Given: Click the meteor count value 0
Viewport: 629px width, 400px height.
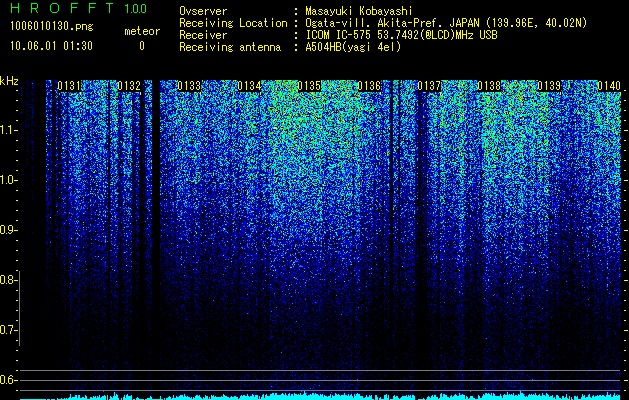Looking at the screenshot, I should [142, 46].
